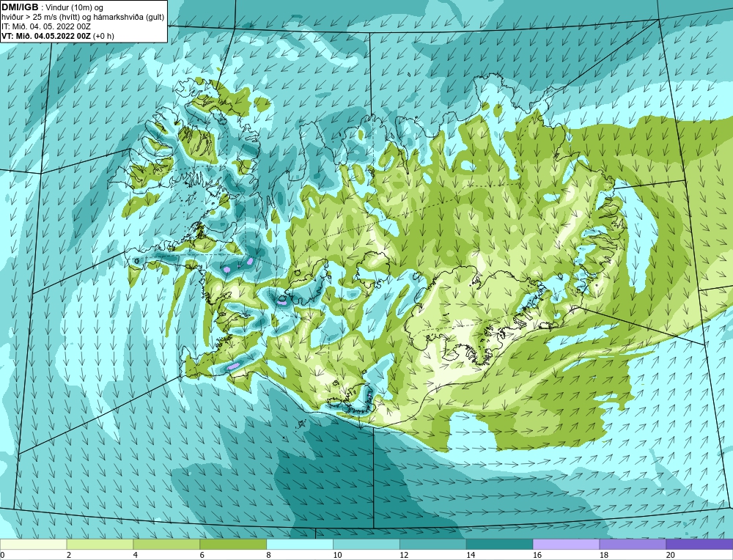The width and height of the screenshot is (733, 560).
Task: Click the scale label '18'
Action: [x=603, y=555]
